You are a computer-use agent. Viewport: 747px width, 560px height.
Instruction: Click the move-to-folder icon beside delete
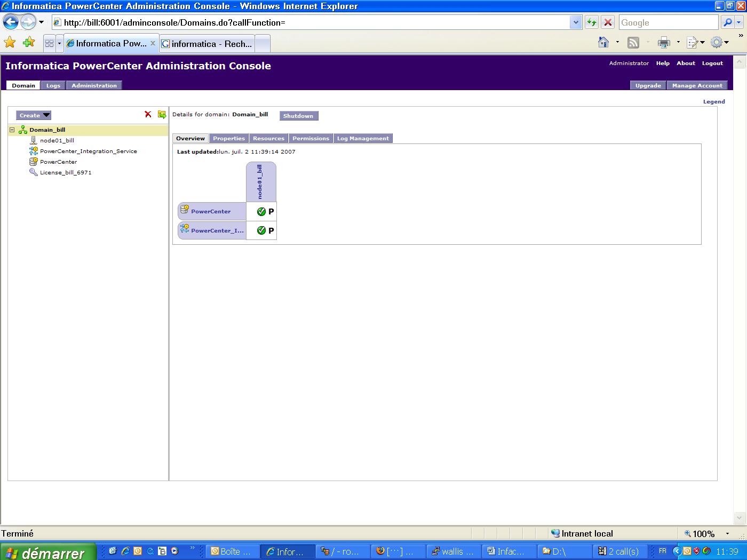point(162,115)
